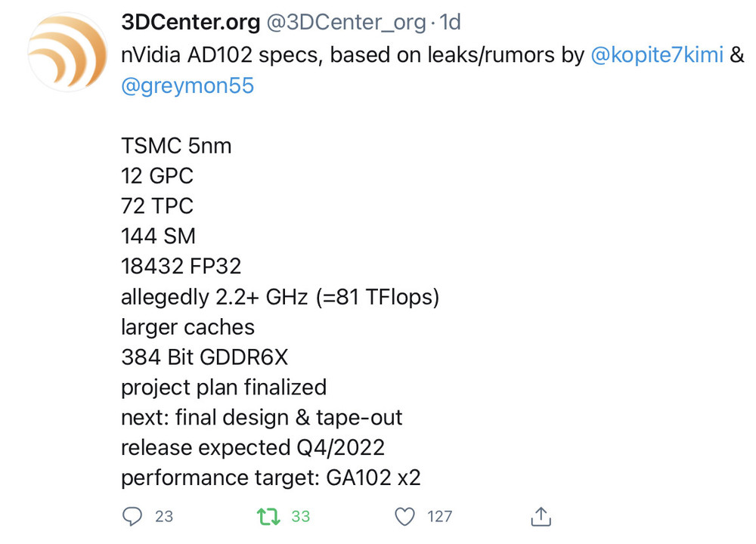Image resolution: width=756 pixels, height=544 pixels.
Task: Open the @kopite7kimi mention
Action: click(655, 55)
